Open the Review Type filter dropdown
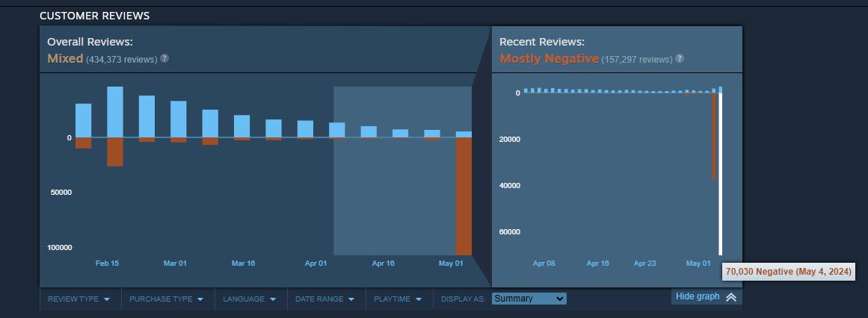This screenshot has width=868, height=318. pyautogui.click(x=79, y=299)
